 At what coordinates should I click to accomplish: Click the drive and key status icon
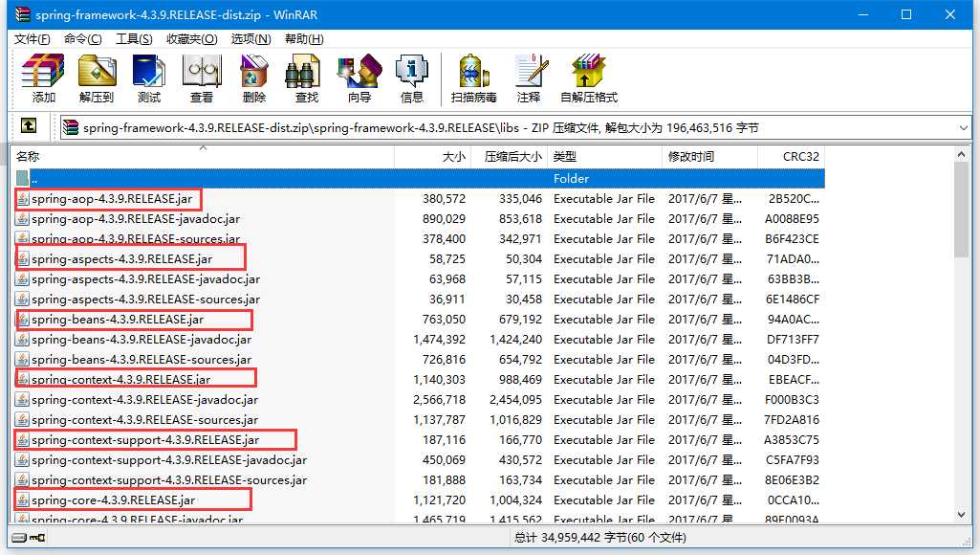tap(29, 538)
